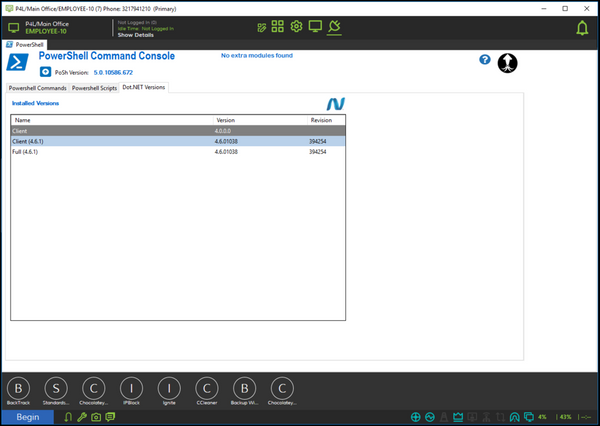600x426 pixels.
Task: Open the green wrench tool icon
Action: (82, 417)
